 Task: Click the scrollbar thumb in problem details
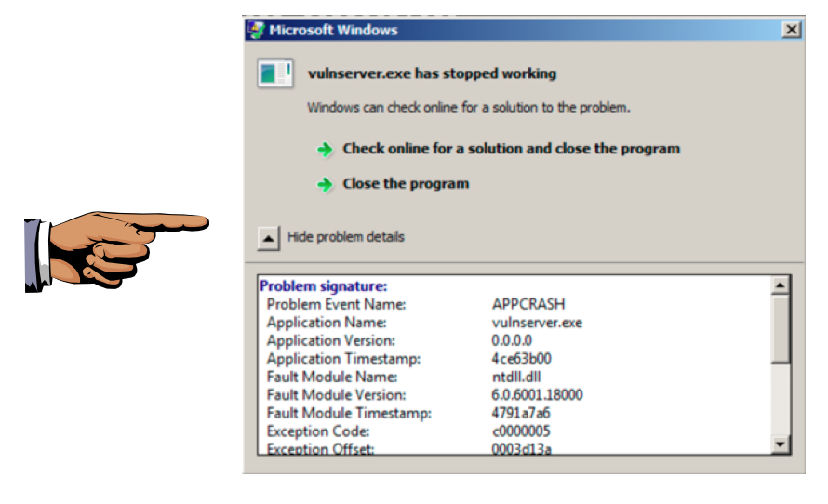tap(780, 329)
